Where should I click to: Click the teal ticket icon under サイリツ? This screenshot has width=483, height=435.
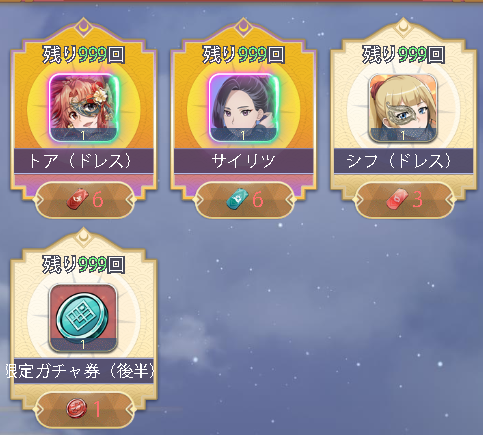[x=237, y=200]
